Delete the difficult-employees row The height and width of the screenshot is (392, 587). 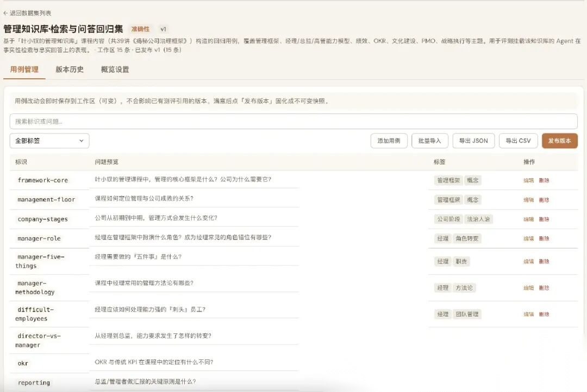click(x=544, y=314)
